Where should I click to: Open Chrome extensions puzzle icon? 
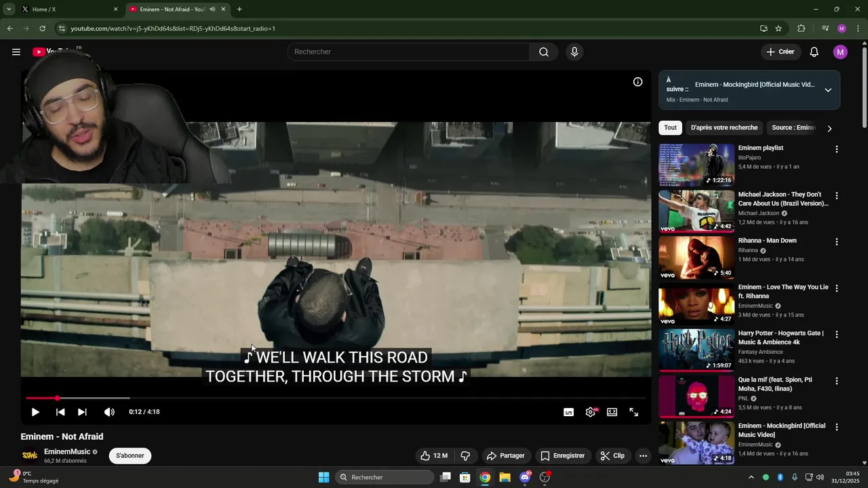tap(802, 28)
